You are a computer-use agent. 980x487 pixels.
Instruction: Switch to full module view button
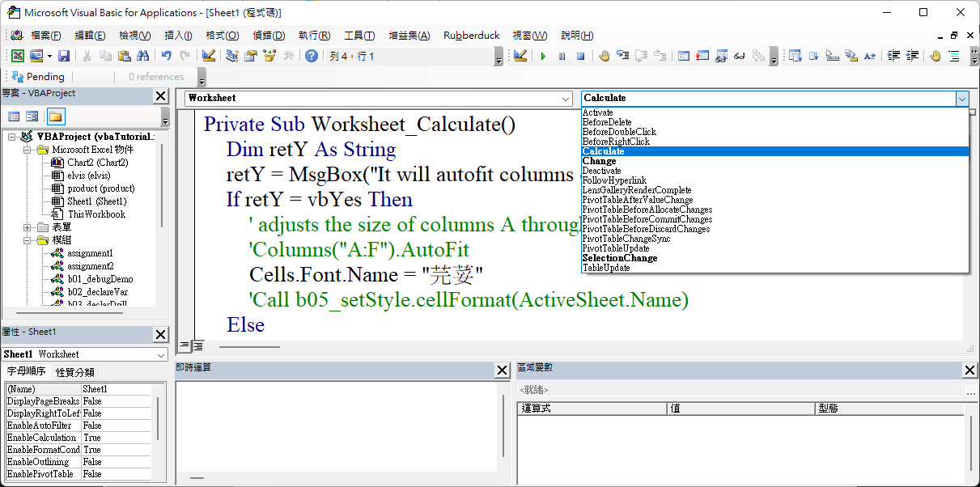(x=197, y=346)
